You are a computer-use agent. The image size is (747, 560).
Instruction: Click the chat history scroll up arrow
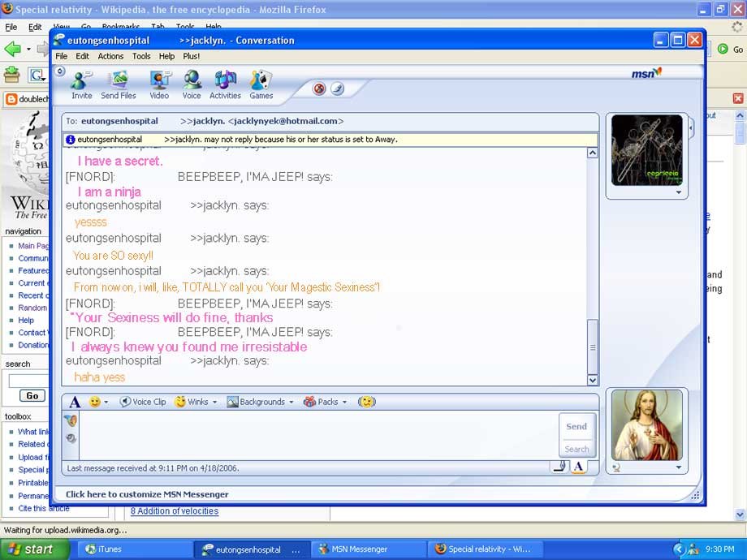point(593,153)
